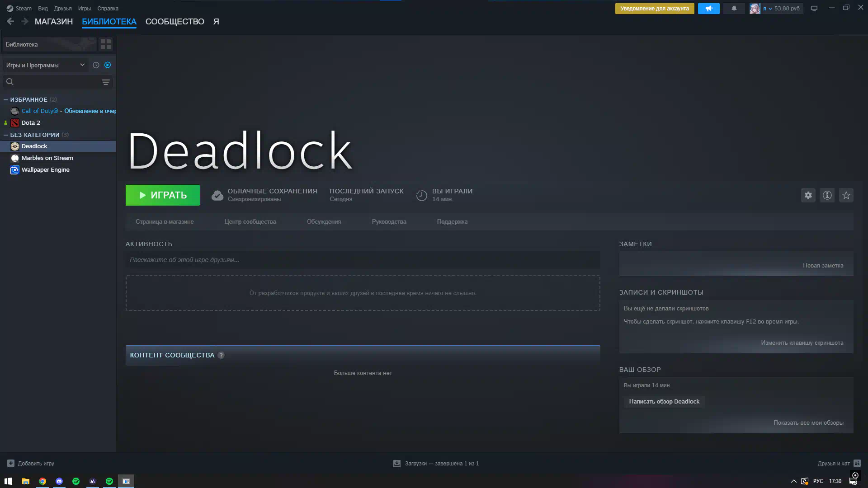Image resolution: width=868 pixels, height=488 pixels.
Task: Focus the library search field
Action: [x=58, y=82]
